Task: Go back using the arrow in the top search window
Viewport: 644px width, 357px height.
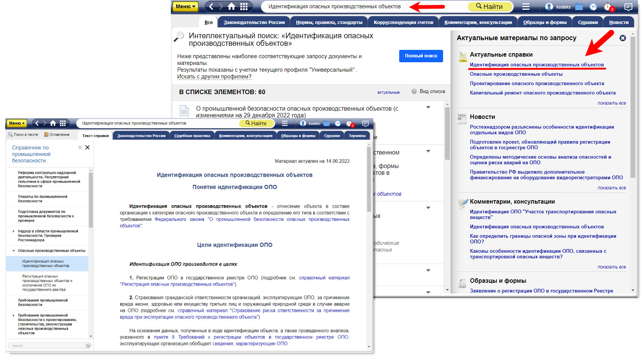Action: pyautogui.click(x=211, y=6)
